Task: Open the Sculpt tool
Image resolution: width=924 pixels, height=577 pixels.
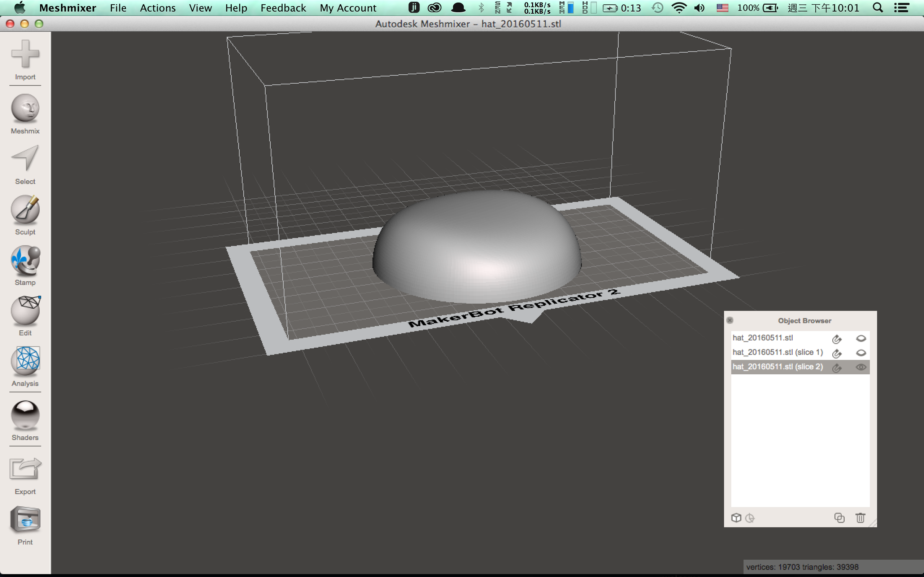Action: (x=25, y=215)
